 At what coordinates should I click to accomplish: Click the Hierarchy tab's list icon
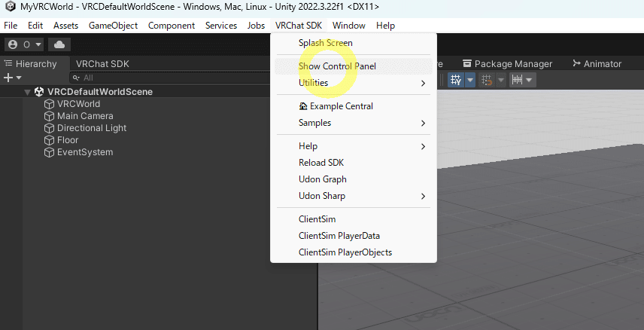click(8, 64)
